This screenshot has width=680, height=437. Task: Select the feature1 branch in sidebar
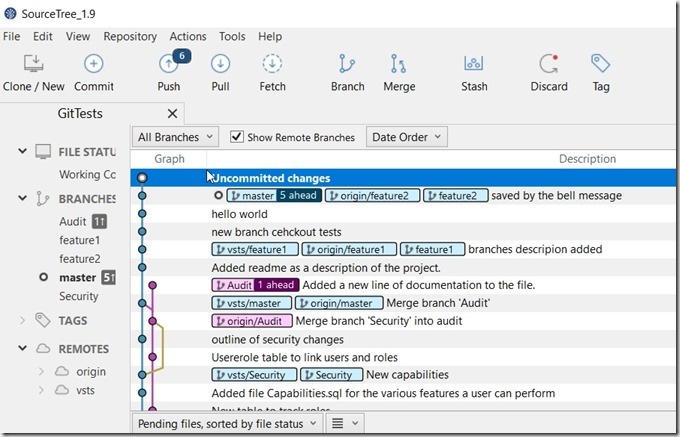click(x=80, y=240)
